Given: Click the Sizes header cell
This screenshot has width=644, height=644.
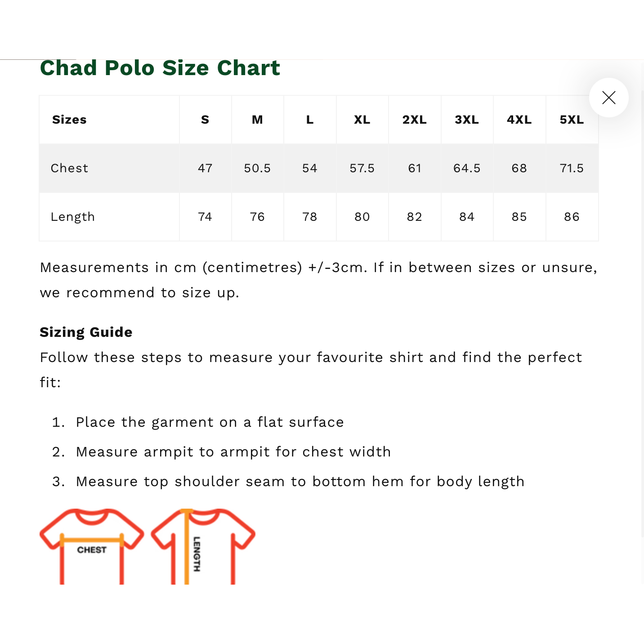Looking at the screenshot, I should (x=69, y=120).
